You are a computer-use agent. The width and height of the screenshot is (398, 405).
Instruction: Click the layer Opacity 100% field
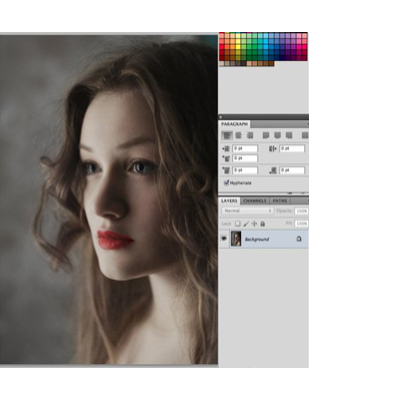301,211
